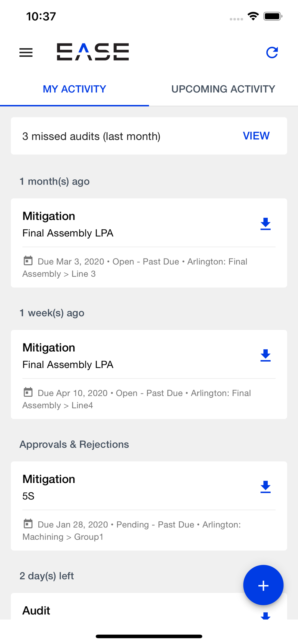Screen dimensions: 298x644
Task: Open the hamburger navigation menu
Action: pyautogui.click(x=26, y=52)
